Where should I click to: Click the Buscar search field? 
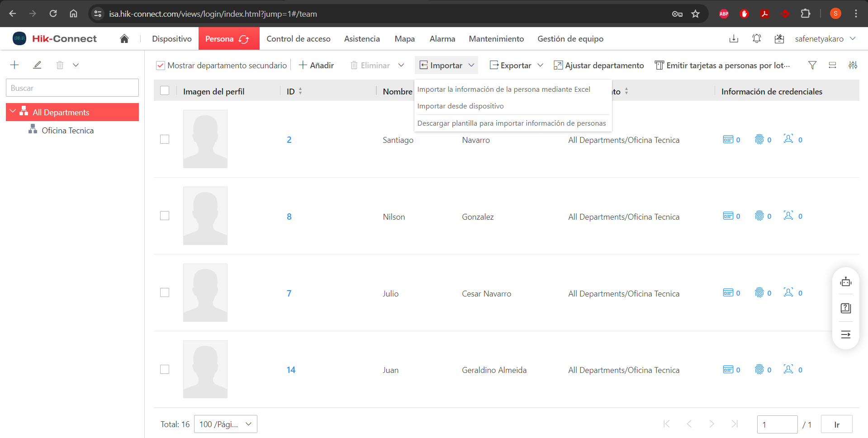tap(72, 88)
